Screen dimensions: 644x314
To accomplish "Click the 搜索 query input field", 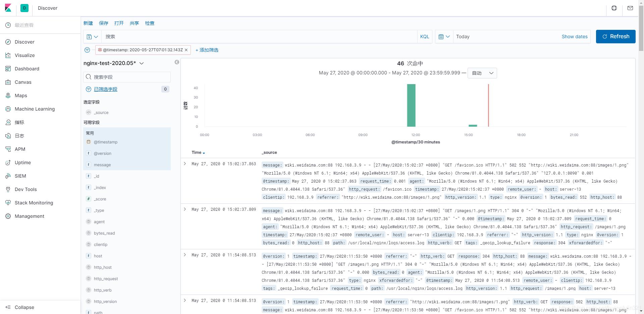I will (260, 37).
